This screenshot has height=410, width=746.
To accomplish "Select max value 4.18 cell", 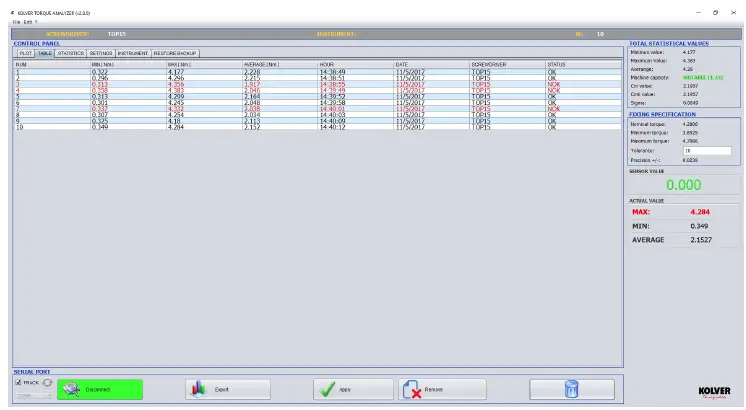I will (x=205, y=121).
